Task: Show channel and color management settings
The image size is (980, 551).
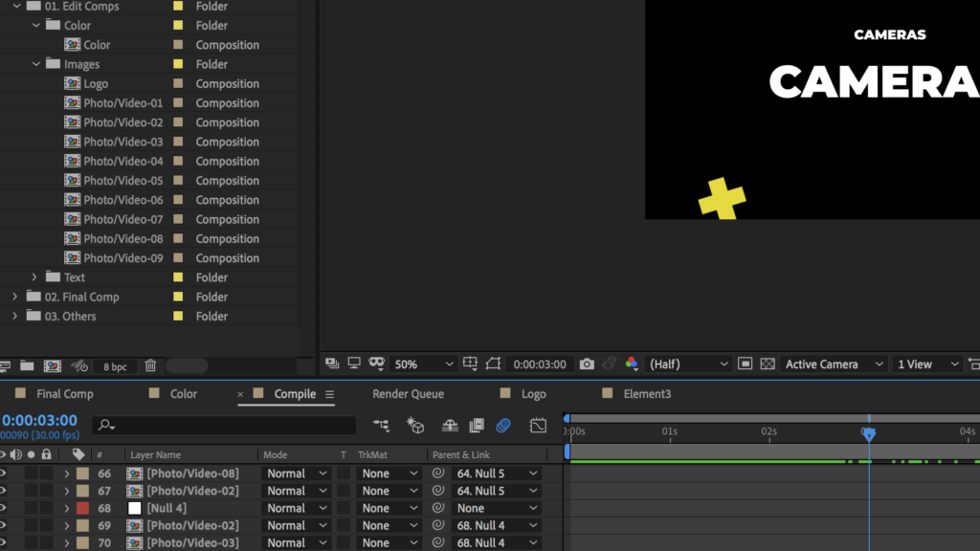Action: click(x=632, y=364)
